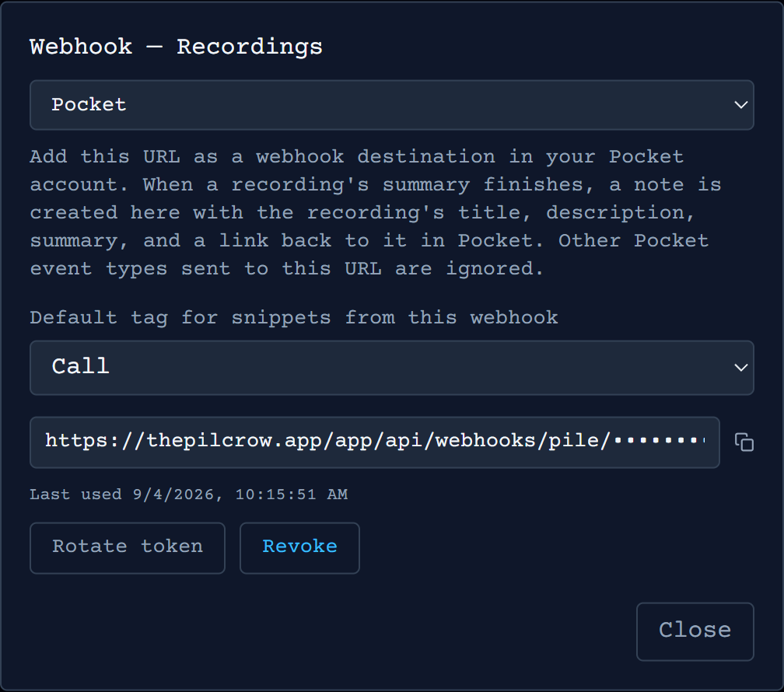784x692 pixels.
Task: Click the 'Add this URL as a webhook destination' description
Action: 376,213
